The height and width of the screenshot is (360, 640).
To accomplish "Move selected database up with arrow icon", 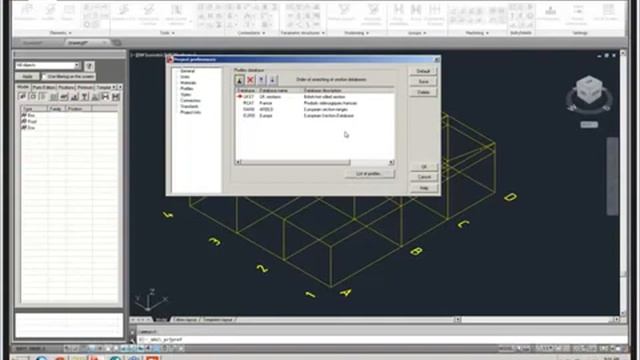I will (x=261, y=80).
